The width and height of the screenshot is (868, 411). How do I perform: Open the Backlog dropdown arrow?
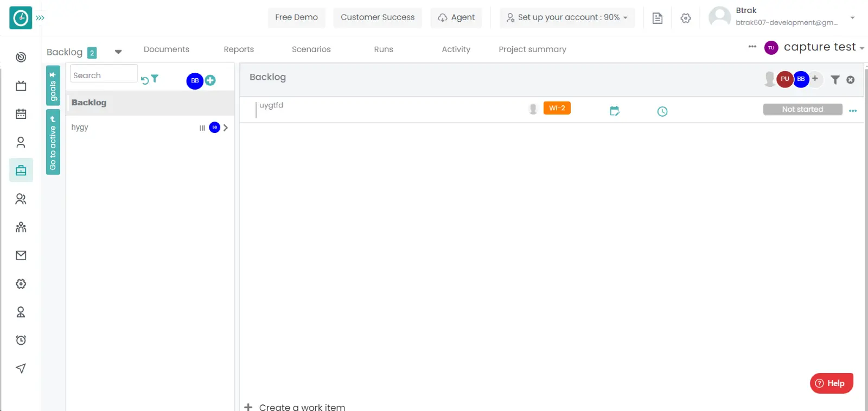(118, 52)
